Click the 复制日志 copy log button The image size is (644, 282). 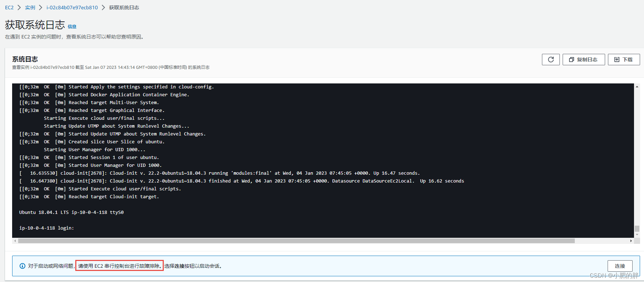(x=584, y=60)
